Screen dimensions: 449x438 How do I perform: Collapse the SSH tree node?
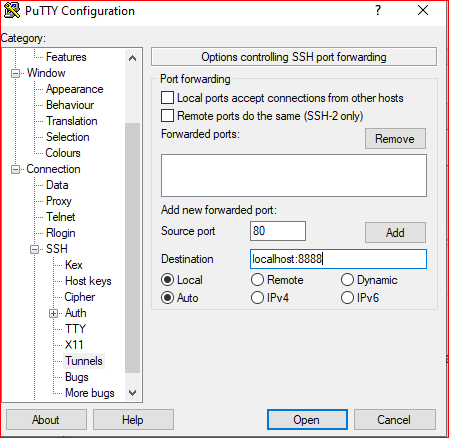tap(34, 249)
